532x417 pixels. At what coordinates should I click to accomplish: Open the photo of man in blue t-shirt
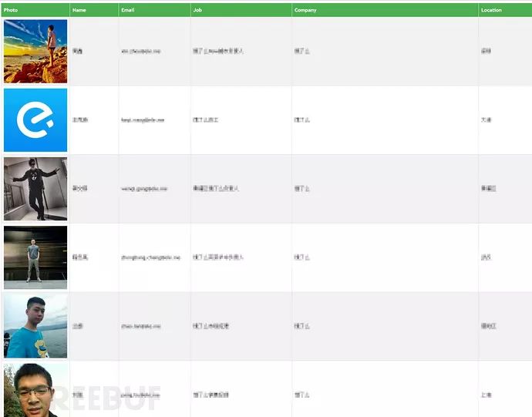pyautogui.click(x=35, y=326)
